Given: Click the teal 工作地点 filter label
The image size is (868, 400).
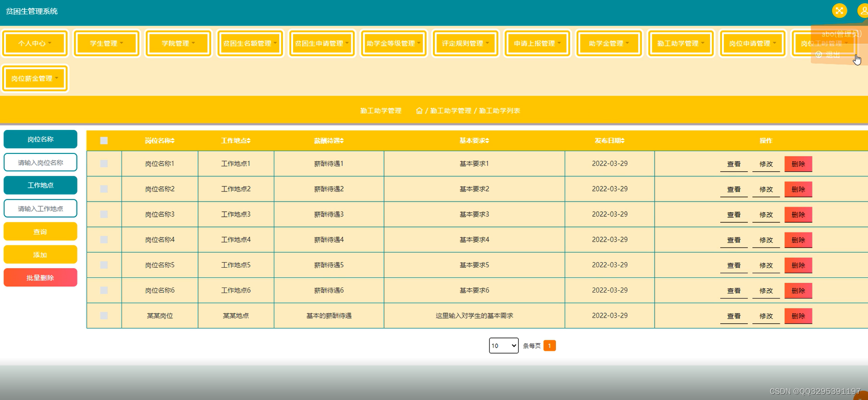Looking at the screenshot, I should (x=40, y=185).
